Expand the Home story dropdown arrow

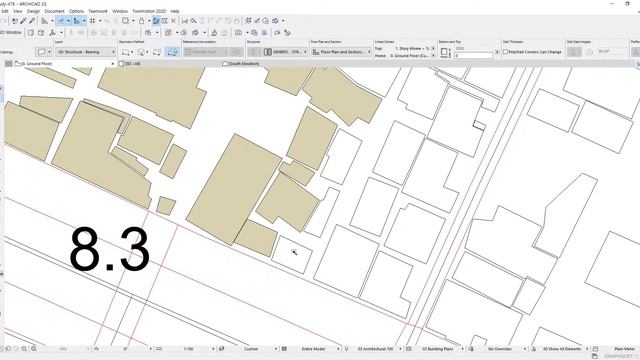coord(433,56)
